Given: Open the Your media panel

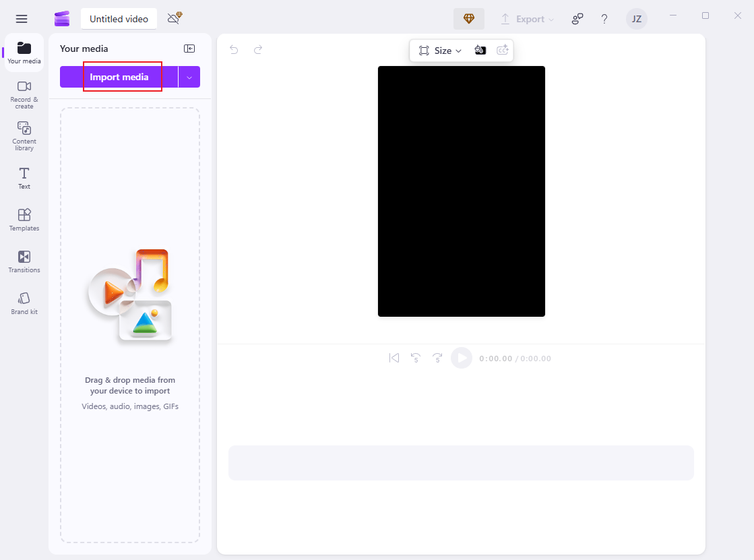Looking at the screenshot, I should click(24, 53).
